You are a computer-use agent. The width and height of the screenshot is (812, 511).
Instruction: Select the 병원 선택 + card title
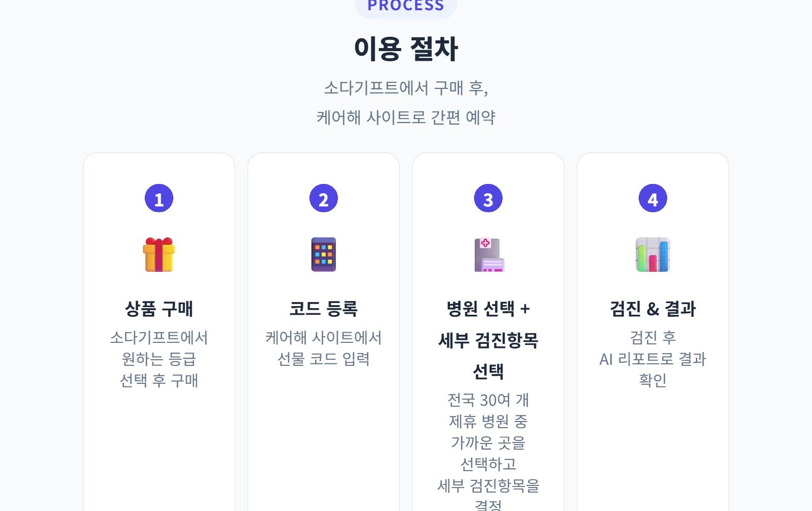pyautogui.click(x=488, y=309)
